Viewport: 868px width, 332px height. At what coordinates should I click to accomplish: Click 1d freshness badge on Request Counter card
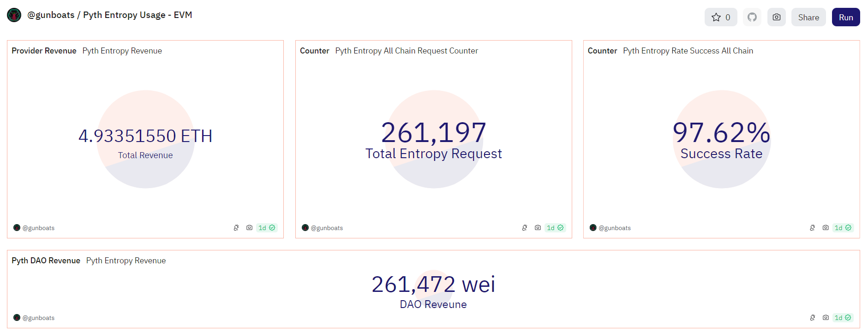click(x=555, y=228)
